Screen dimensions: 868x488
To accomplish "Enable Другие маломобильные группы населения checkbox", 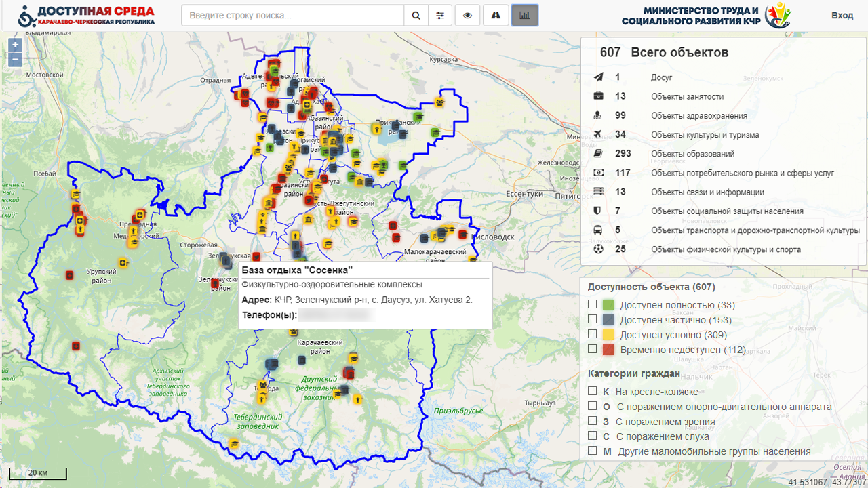I will point(592,450).
